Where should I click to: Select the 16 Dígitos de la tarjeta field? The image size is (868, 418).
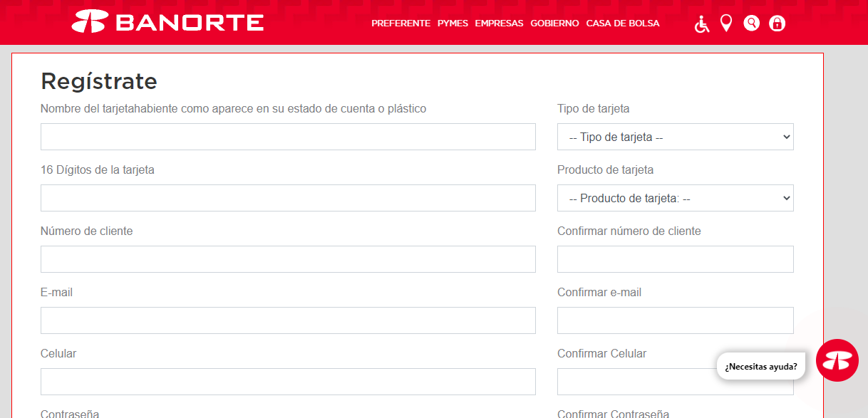point(288,198)
